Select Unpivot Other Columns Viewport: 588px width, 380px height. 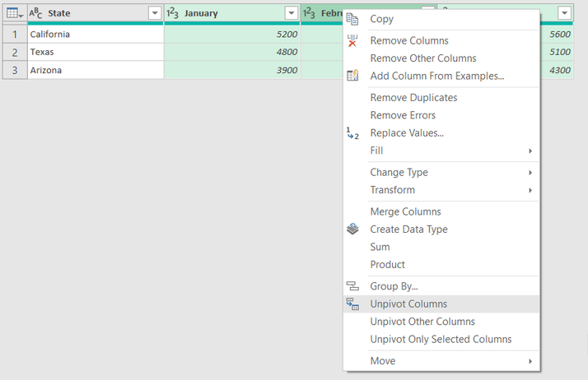pyautogui.click(x=441, y=322)
